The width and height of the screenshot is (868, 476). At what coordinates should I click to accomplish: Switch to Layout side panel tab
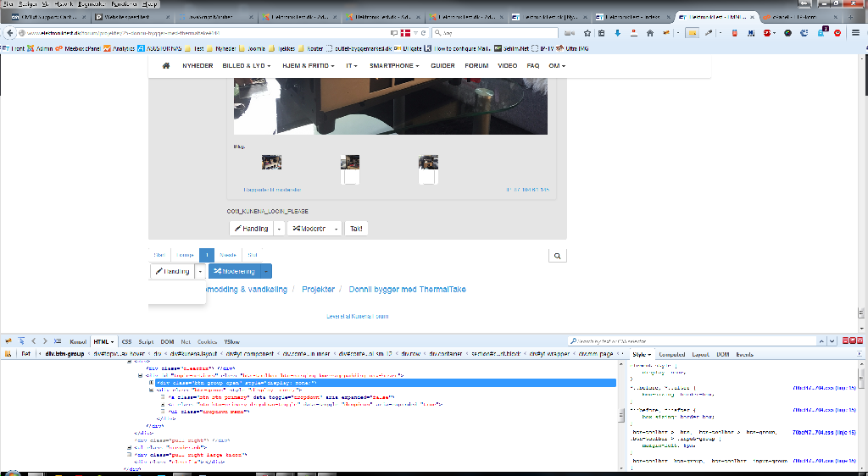tap(700, 354)
